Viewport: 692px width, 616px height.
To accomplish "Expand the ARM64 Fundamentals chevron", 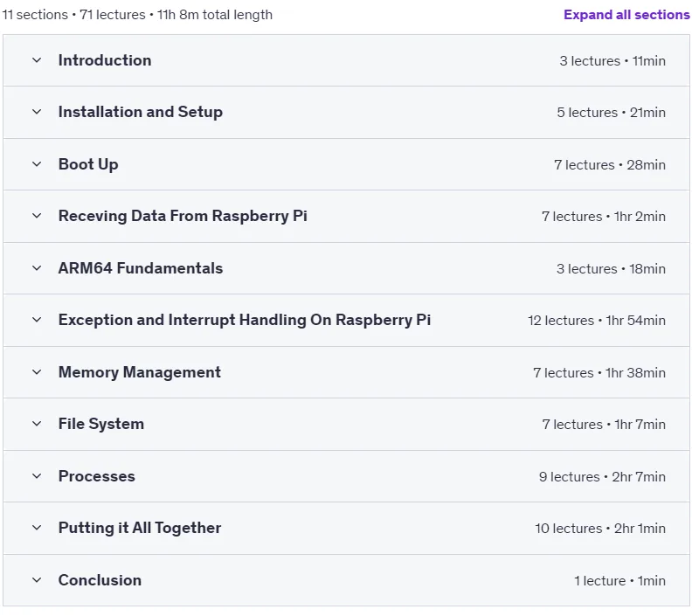I will tap(37, 268).
